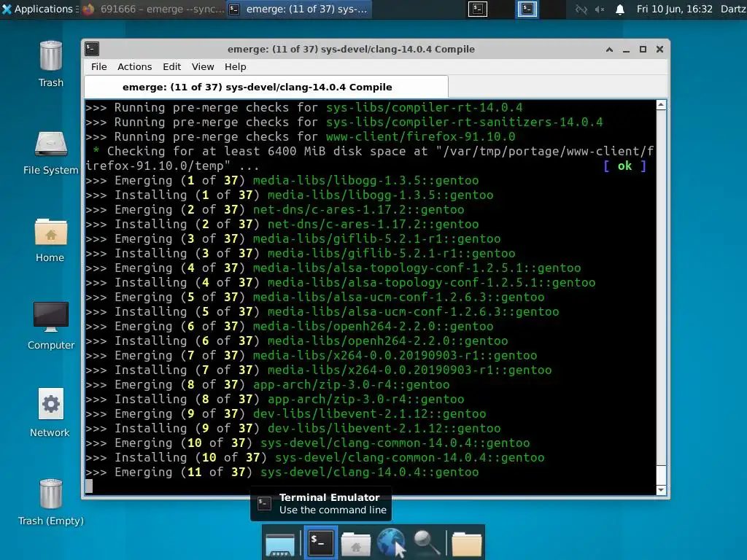This screenshot has height=560, width=747.
Task: Open the Home folder desktop icon
Action: [50, 240]
